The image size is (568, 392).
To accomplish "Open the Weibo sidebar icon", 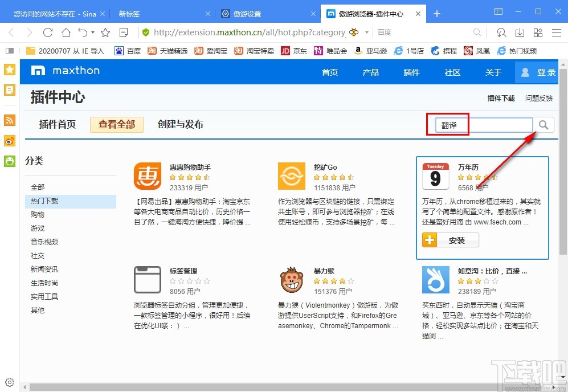I will click(x=10, y=141).
